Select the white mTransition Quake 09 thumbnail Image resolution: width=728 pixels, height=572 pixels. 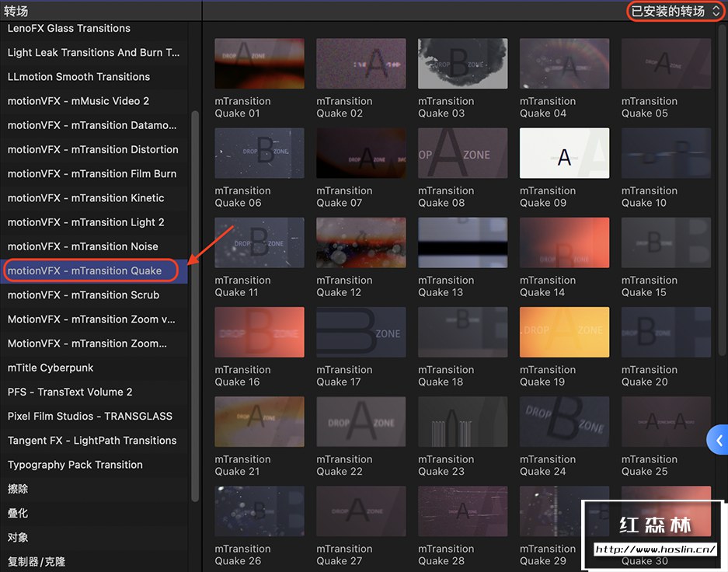565,153
